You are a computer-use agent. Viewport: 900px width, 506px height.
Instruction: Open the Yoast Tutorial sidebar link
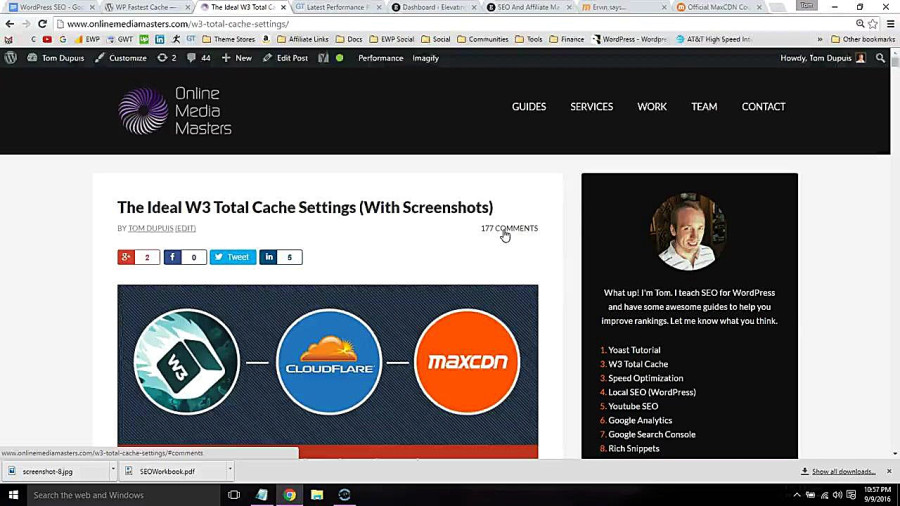coord(634,350)
